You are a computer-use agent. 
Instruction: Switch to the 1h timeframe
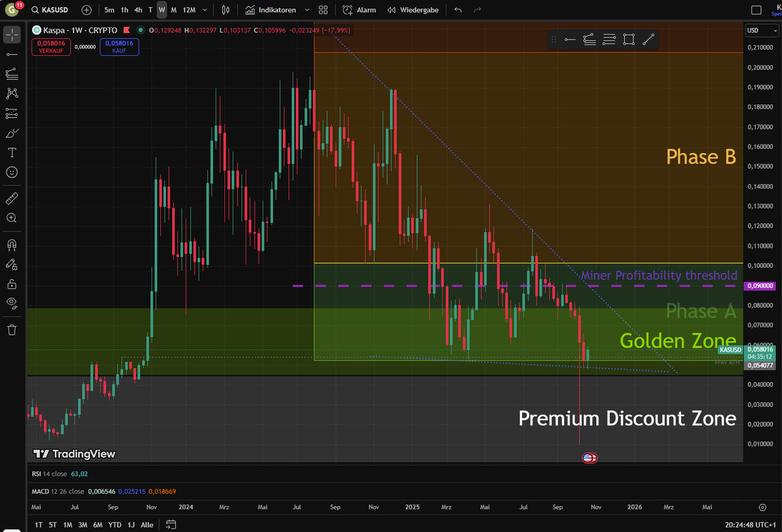point(124,10)
